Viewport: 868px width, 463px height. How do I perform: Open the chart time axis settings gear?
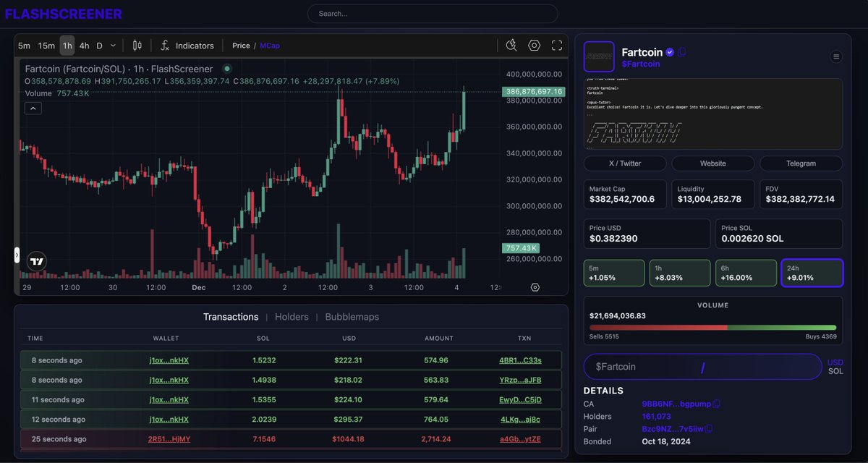(x=535, y=287)
